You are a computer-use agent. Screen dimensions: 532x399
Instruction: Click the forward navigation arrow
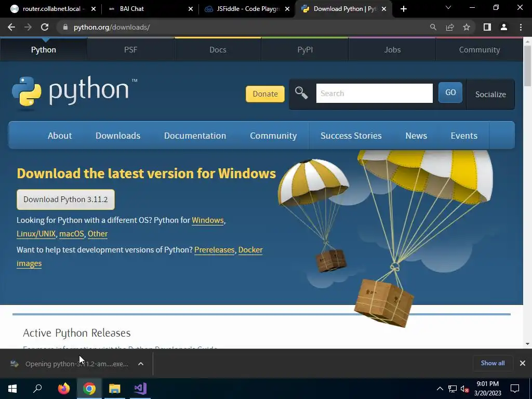28,27
